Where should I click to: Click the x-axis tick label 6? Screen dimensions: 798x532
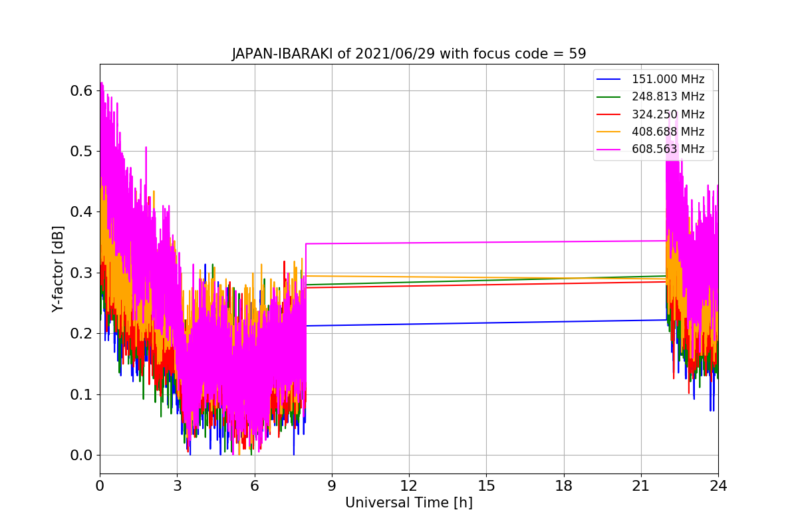click(254, 485)
